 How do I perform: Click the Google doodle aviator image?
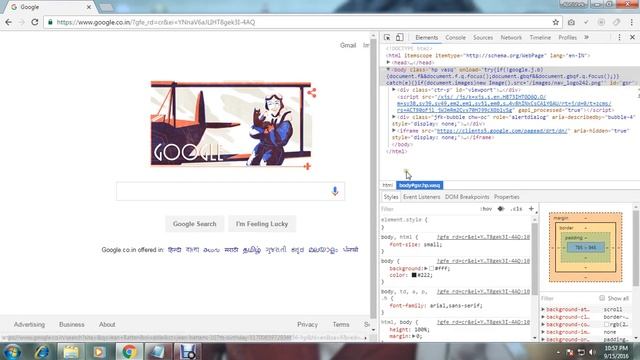coord(231,124)
